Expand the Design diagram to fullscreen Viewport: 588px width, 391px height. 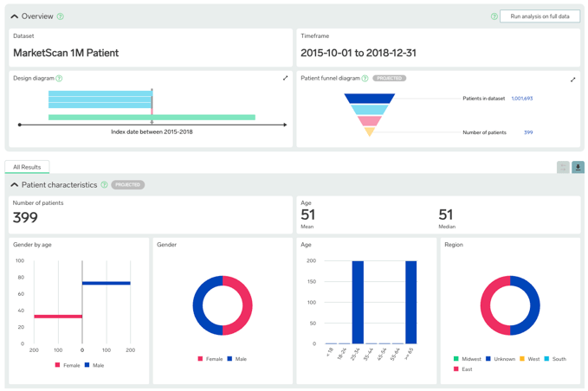pos(285,79)
